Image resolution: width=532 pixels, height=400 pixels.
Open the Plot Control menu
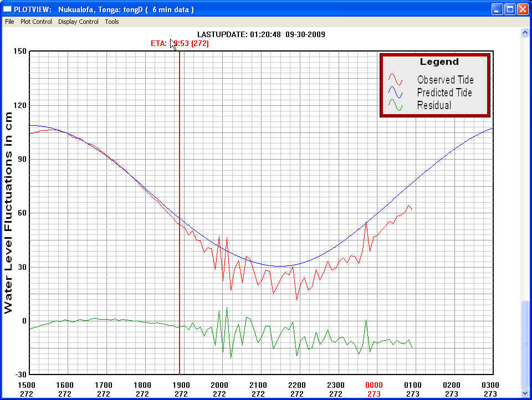(36, 22)
